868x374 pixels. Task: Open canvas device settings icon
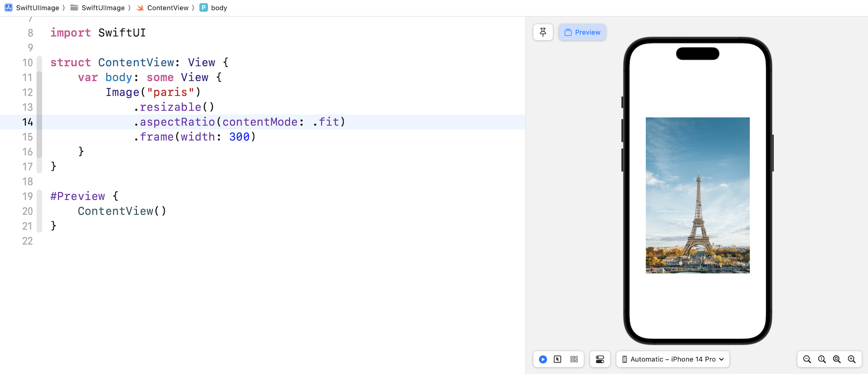pos(600,359)
